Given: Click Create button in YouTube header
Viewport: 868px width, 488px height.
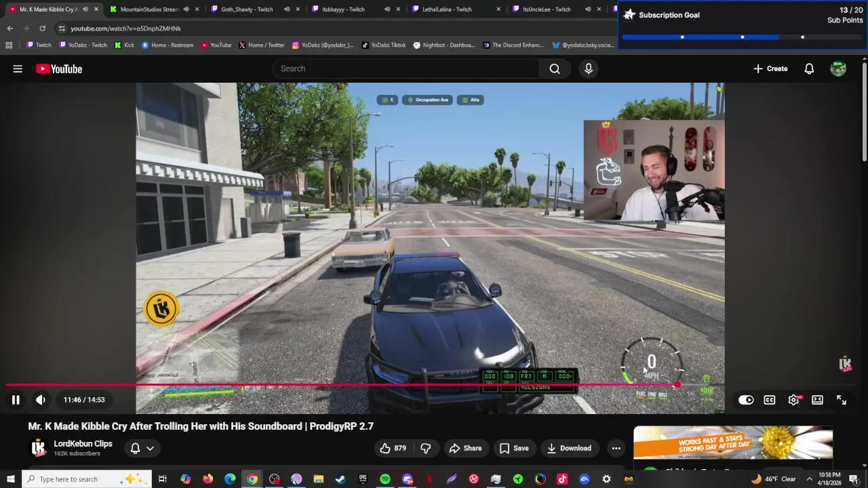Looking at the screenshot, I should 770,68.
